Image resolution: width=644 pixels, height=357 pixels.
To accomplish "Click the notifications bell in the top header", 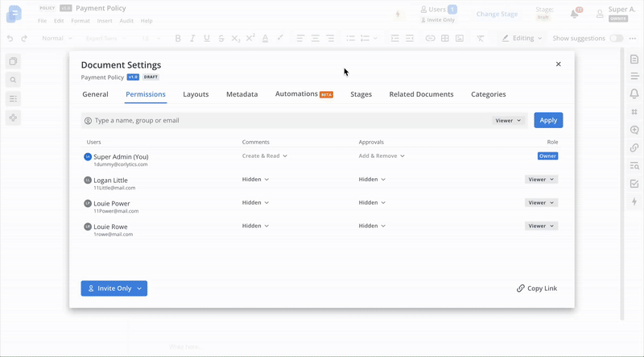I will click(x=575, y=14).
